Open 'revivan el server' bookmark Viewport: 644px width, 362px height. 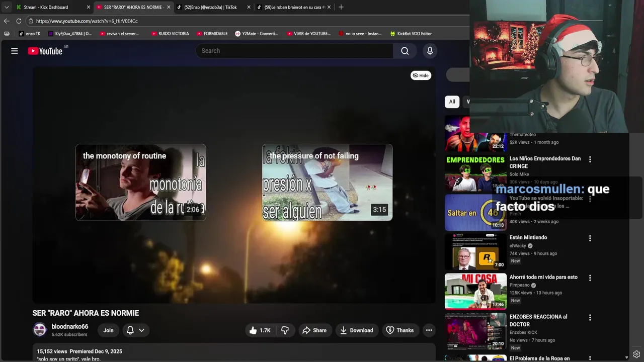click(119, 34)
